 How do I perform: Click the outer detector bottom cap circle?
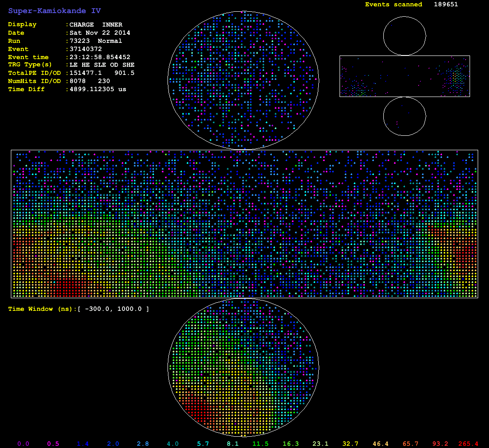pyautogui.click(x=405, y=116)
